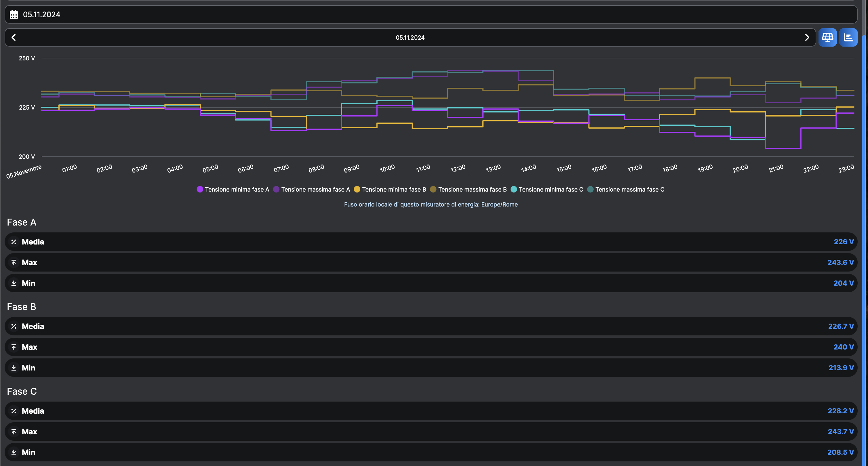
Task: Select the Fase B value 213.9 V
Action: point(841,368)
